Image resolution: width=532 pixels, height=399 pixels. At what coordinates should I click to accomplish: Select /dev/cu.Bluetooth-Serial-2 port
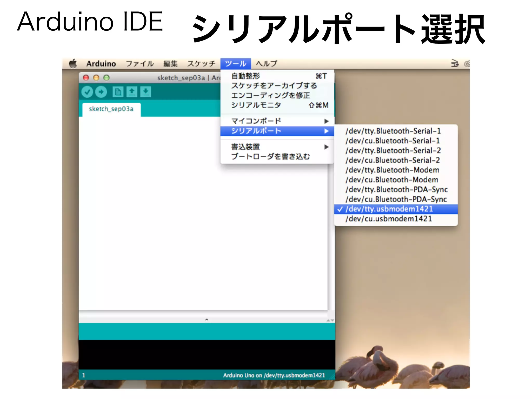click(396, 160)
